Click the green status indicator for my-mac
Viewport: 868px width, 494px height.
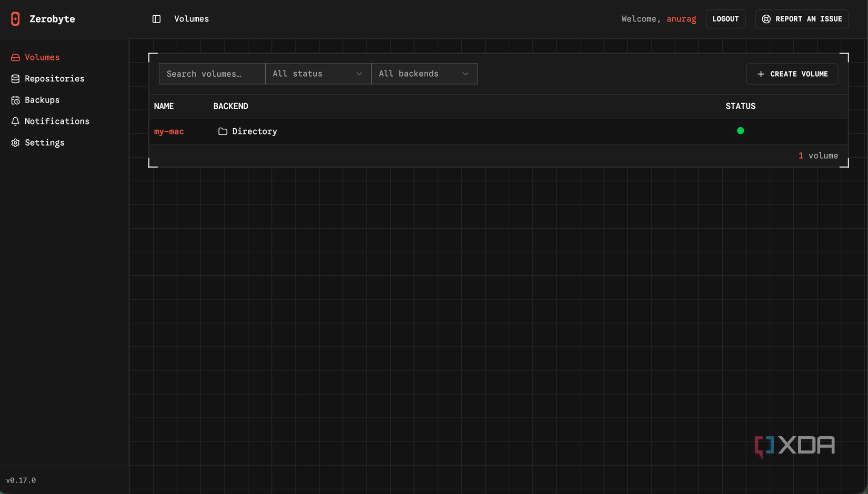click(740, 130)
